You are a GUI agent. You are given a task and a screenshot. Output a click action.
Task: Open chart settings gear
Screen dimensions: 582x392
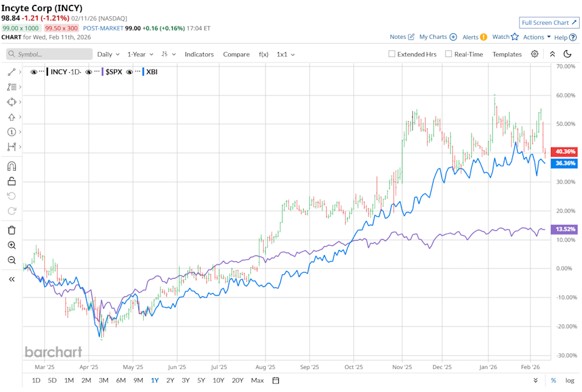tap(534, 54)
